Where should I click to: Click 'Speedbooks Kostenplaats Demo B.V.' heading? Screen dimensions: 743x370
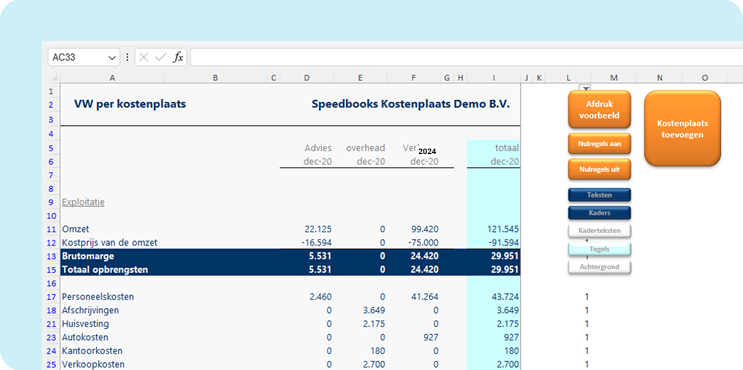(x=411, y=104)
